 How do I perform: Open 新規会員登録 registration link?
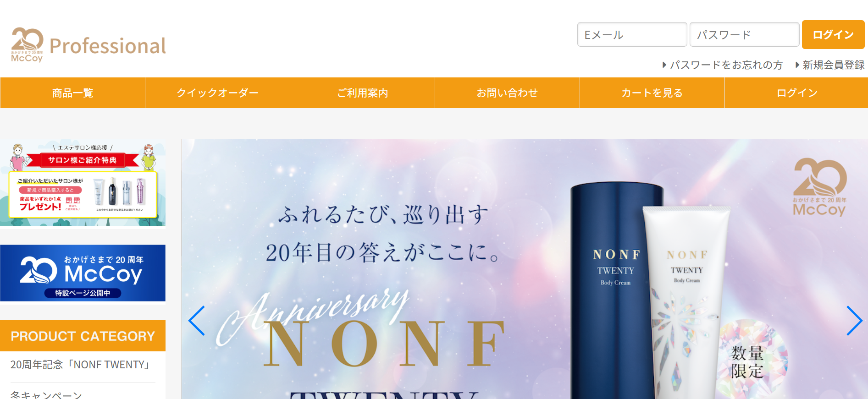(830, 65)
